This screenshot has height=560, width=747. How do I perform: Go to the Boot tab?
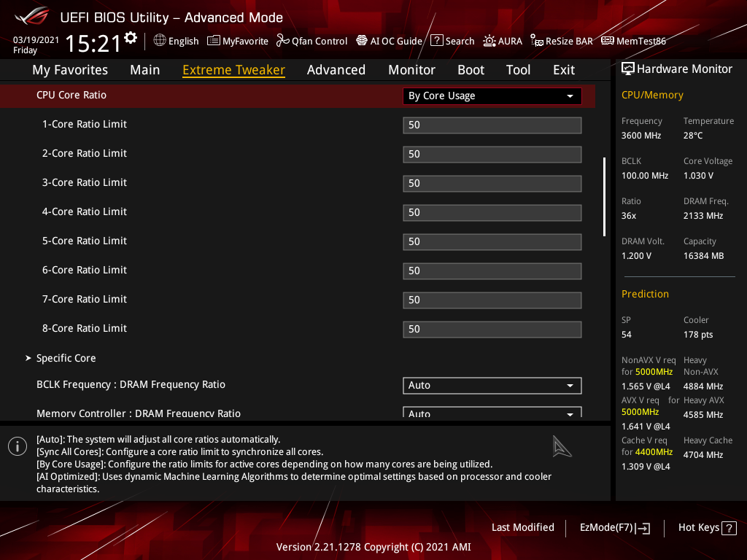coord(471,70)
